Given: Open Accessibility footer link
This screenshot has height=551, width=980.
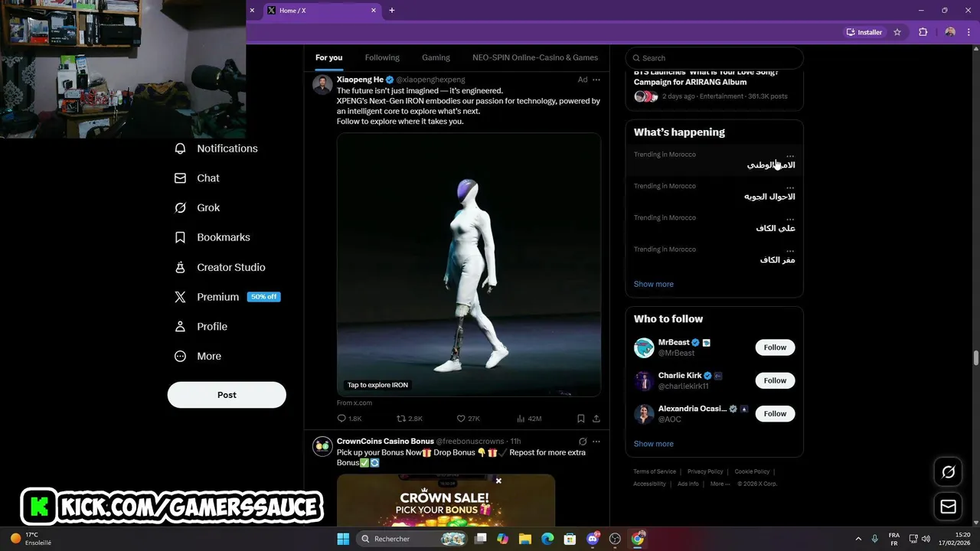Looking at the screenshot, I should (x=649, y=484).
